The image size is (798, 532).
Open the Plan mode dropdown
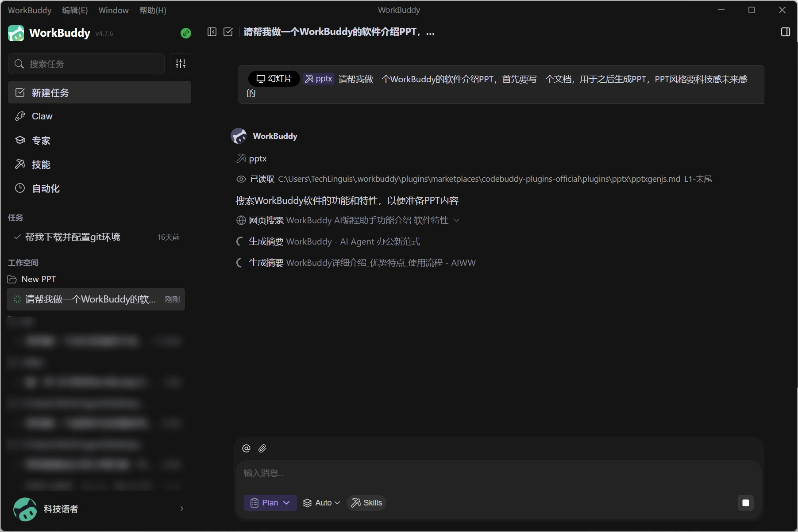click(x=270, y=503)
